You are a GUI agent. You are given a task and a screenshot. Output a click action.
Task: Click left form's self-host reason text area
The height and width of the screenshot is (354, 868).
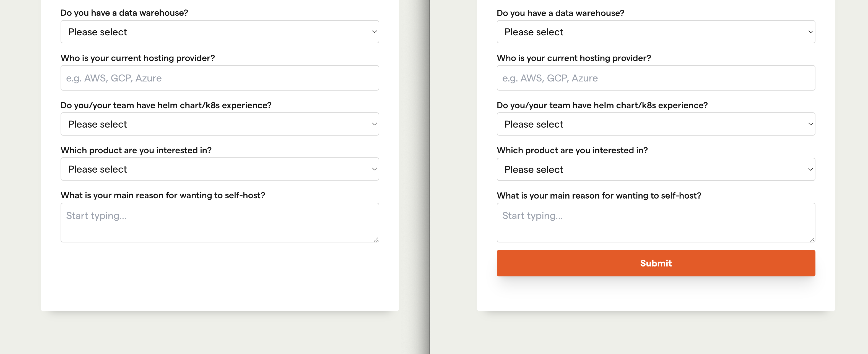(219, 222)
